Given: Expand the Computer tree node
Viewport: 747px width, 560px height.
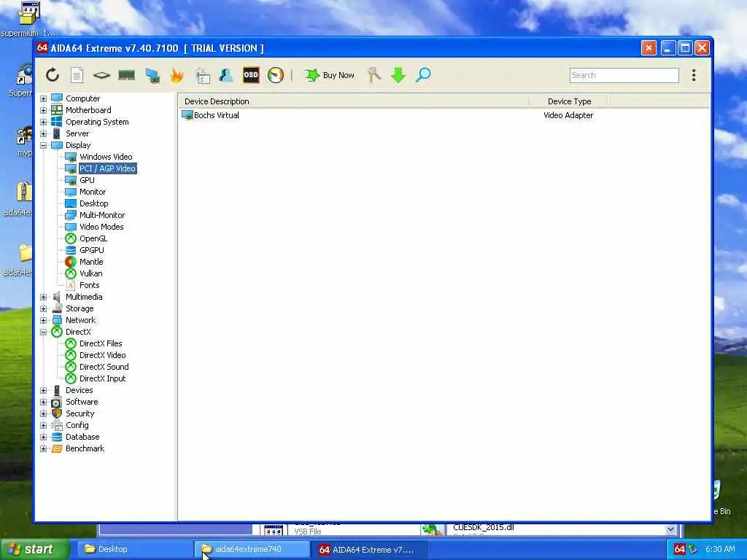Looking at the screenshot, I should (43, 98).
